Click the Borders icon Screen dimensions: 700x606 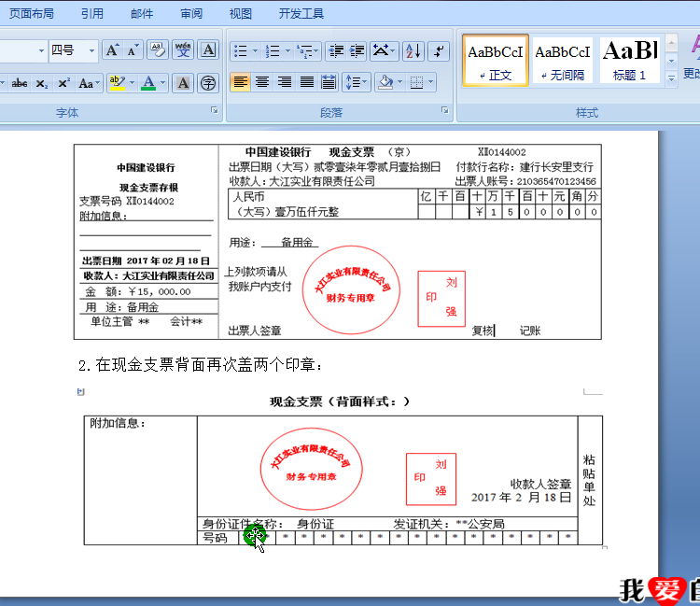point(416,82)
